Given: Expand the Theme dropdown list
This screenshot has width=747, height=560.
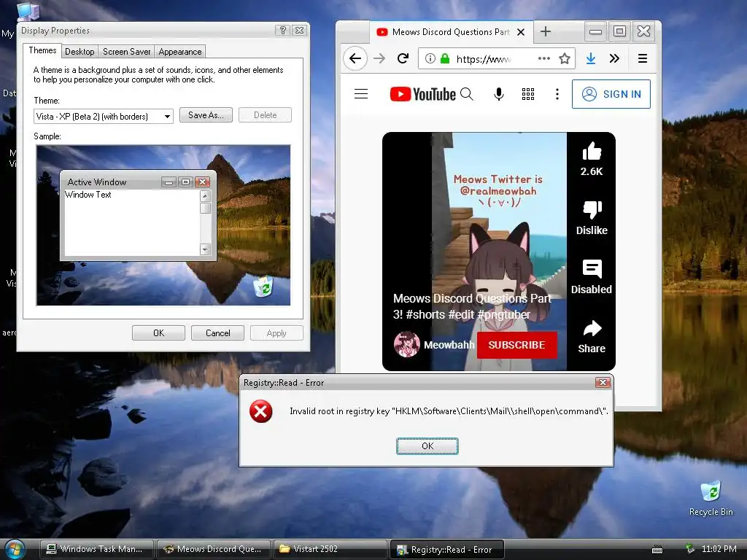Looking at the screenshot, I should [167, 116].
